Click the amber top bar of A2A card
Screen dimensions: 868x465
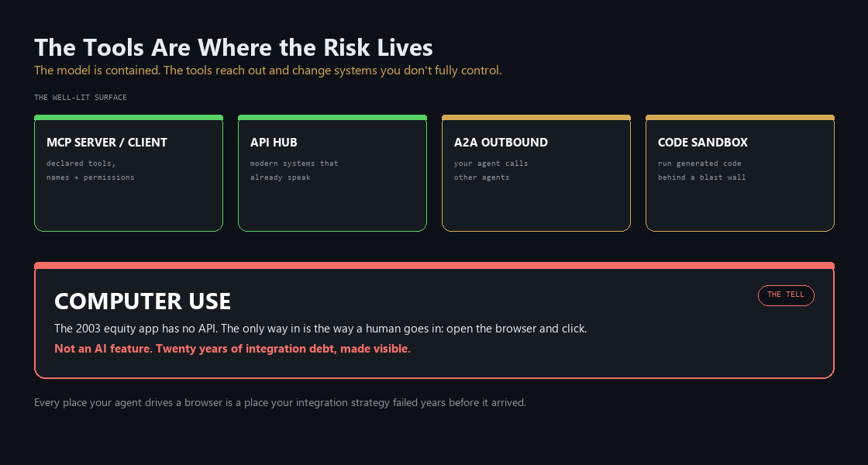point(536,117)
